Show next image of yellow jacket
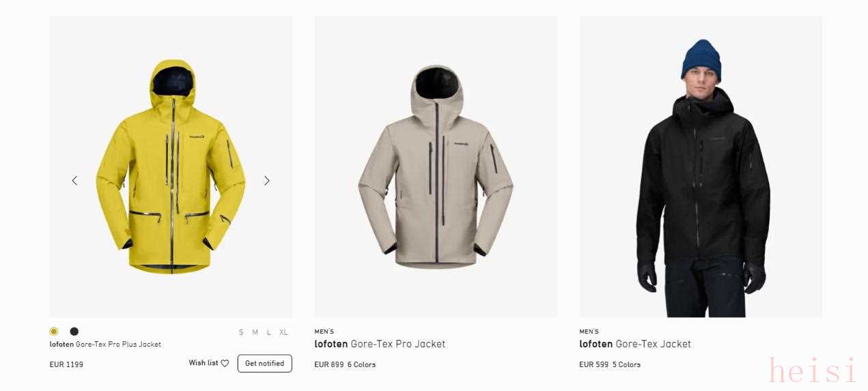 (267, 181)
